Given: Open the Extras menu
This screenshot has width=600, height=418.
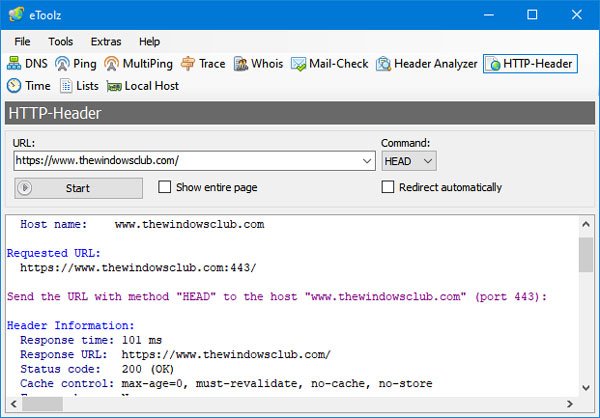Looking at the screenshot, I should click(x=106, y=41).
